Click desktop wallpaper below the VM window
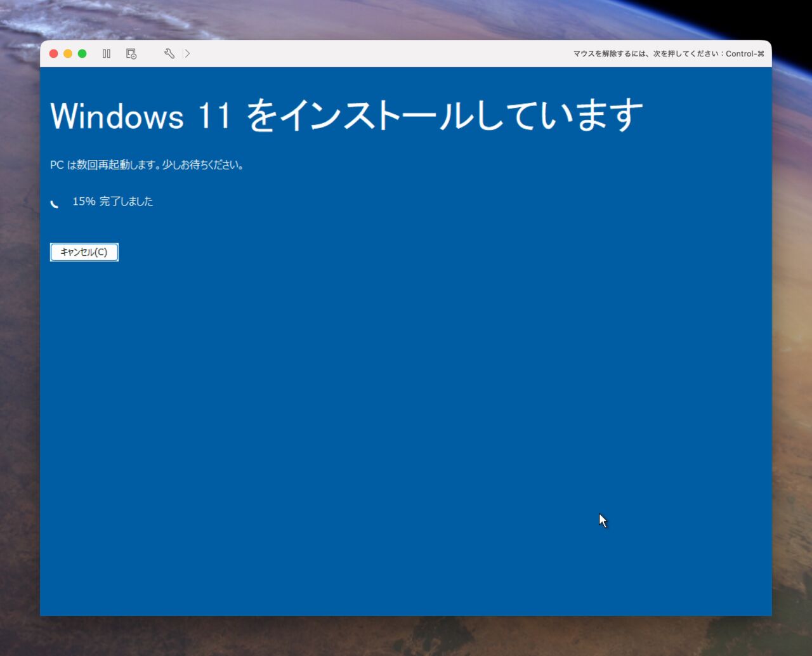This screenshot has height=656, width=812. [406, 636]
